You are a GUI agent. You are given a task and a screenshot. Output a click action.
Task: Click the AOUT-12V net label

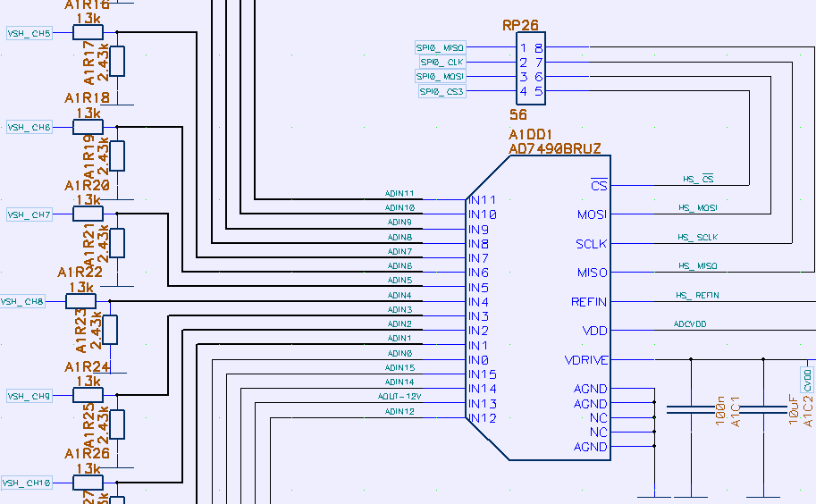click(399, 396)
